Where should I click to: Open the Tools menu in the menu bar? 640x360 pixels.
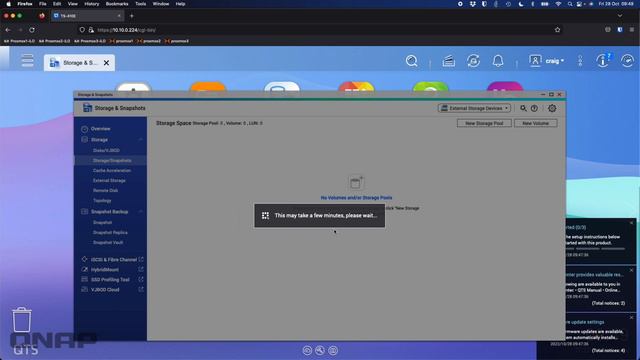click(140, 4)
